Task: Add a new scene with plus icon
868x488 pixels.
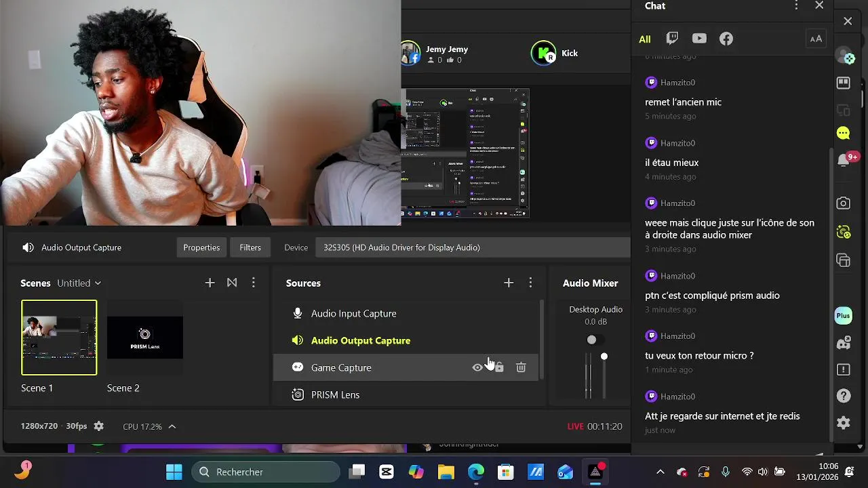Action: coord(210,283)
